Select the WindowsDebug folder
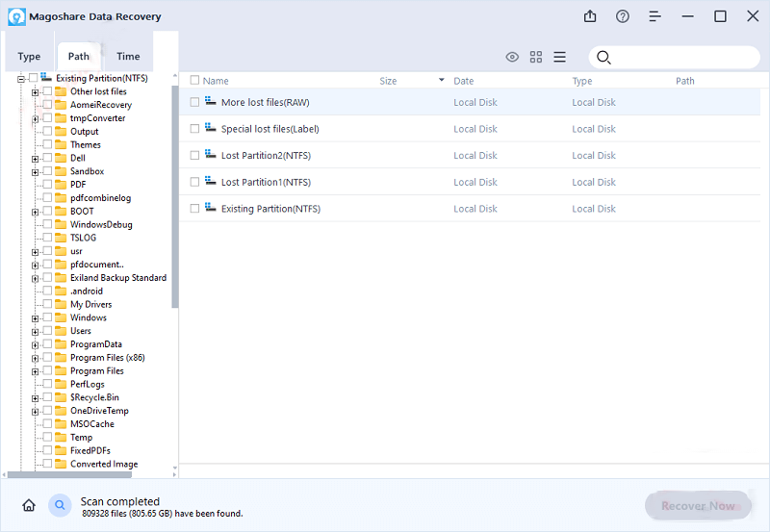The width and height of the screenshot is (770, 532). click(101, 224)
